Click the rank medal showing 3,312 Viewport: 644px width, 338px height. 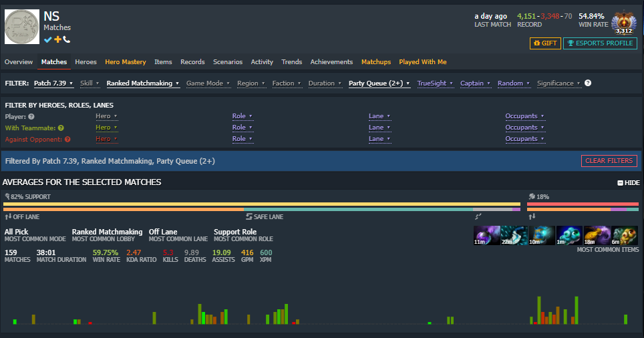pos(624,23)
